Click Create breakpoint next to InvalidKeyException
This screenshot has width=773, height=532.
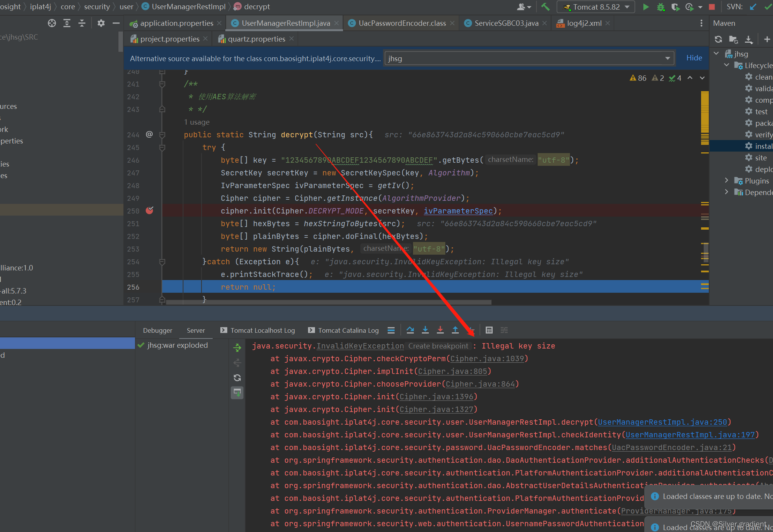438,346
